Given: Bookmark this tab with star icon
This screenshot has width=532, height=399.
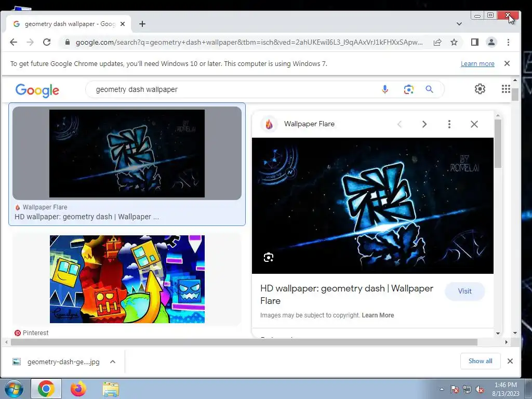Looking at the screenshot, I should [454, 42].
